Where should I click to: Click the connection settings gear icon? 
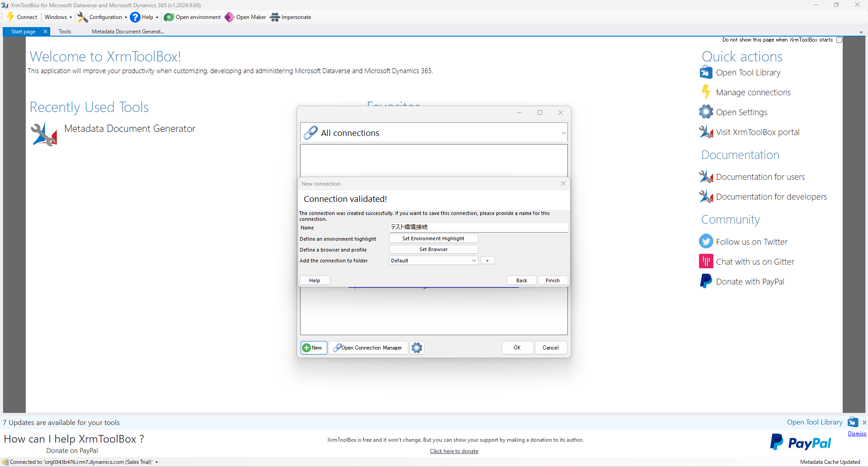tap(417, 348)
